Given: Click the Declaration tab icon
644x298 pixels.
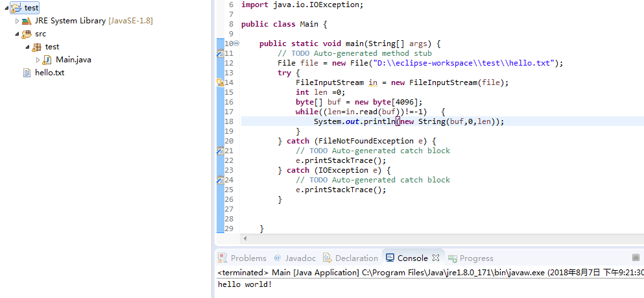Looking at the screenshot, I should tap(328, 258).
